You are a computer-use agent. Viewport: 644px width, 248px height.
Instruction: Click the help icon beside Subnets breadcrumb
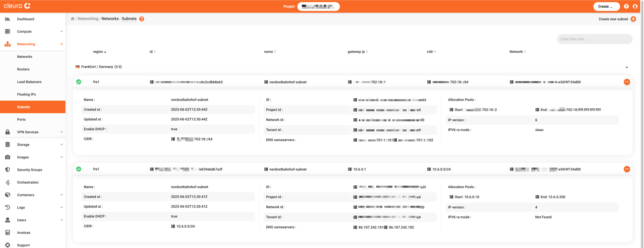(x=142, y=19)
